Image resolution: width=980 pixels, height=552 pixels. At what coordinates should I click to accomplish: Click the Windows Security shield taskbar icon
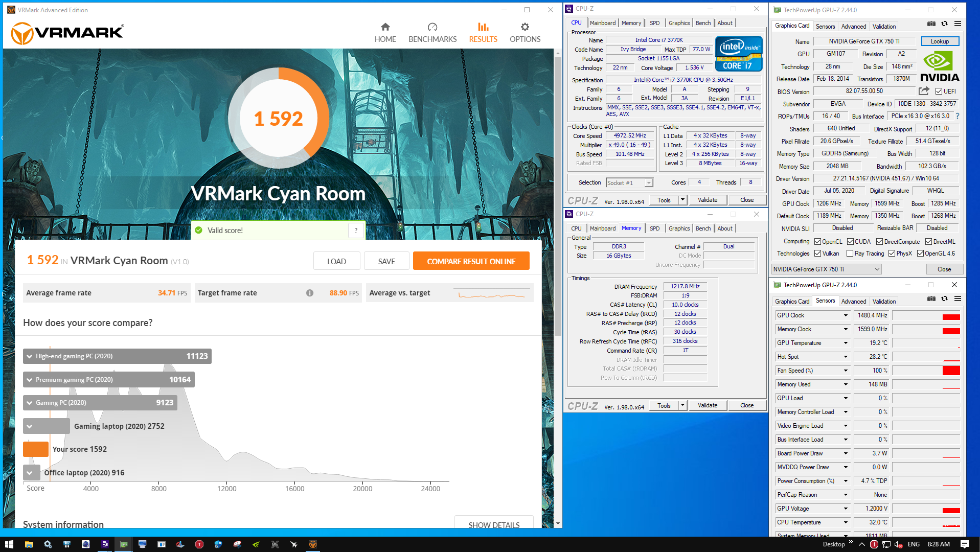coord(218,544)
